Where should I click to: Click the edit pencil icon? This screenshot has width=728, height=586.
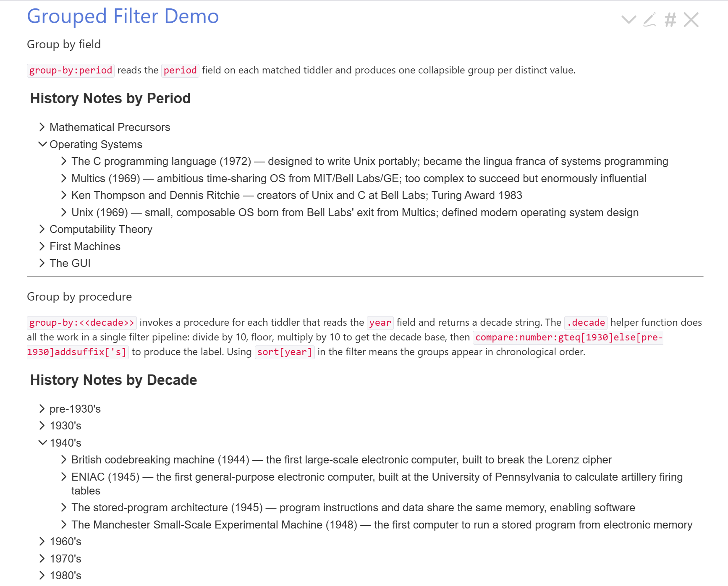click(649, 20)
